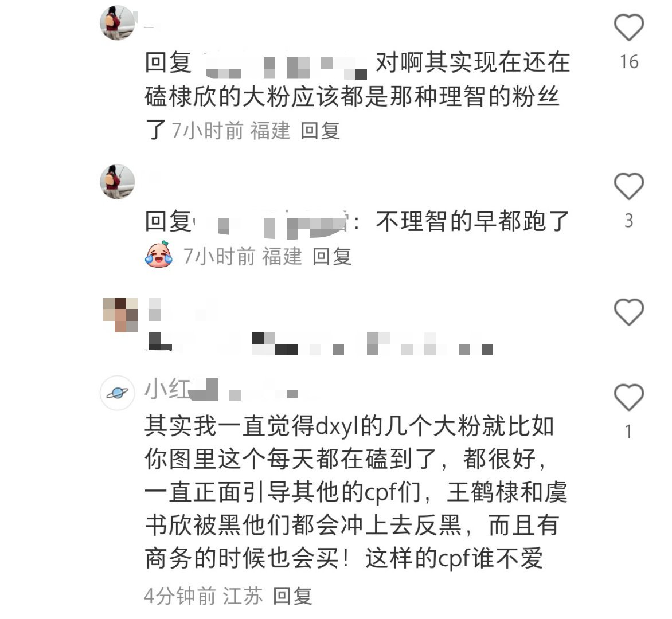Click the 3 like count
The image size is (672, 619).
[x=629, y=221]
